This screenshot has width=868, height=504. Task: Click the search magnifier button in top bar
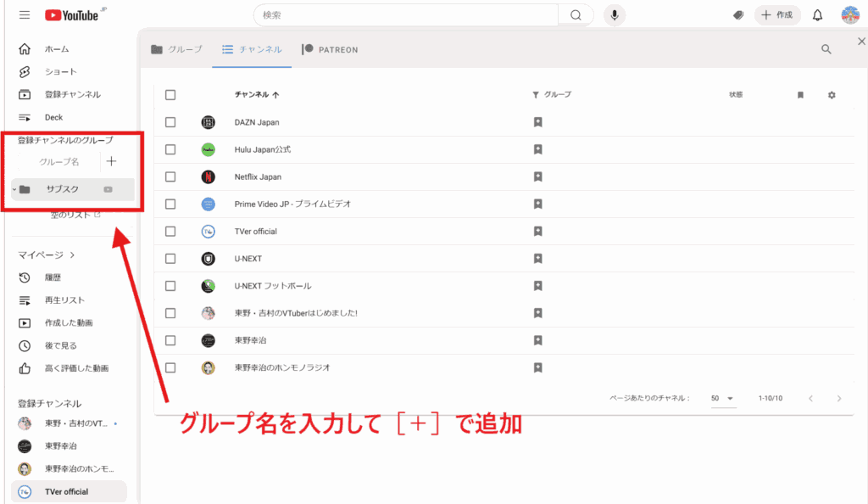point(576,15)
